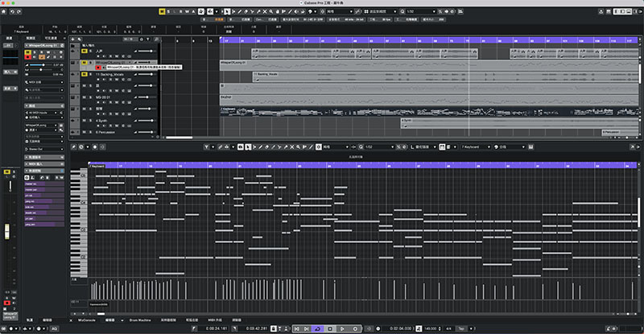
Task: Select the Object Selection arrow tool in top toolbar
Action: click(227, 11)
